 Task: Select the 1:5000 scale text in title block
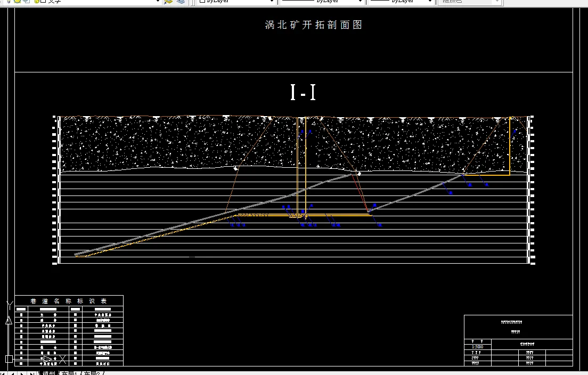point(477,347)
